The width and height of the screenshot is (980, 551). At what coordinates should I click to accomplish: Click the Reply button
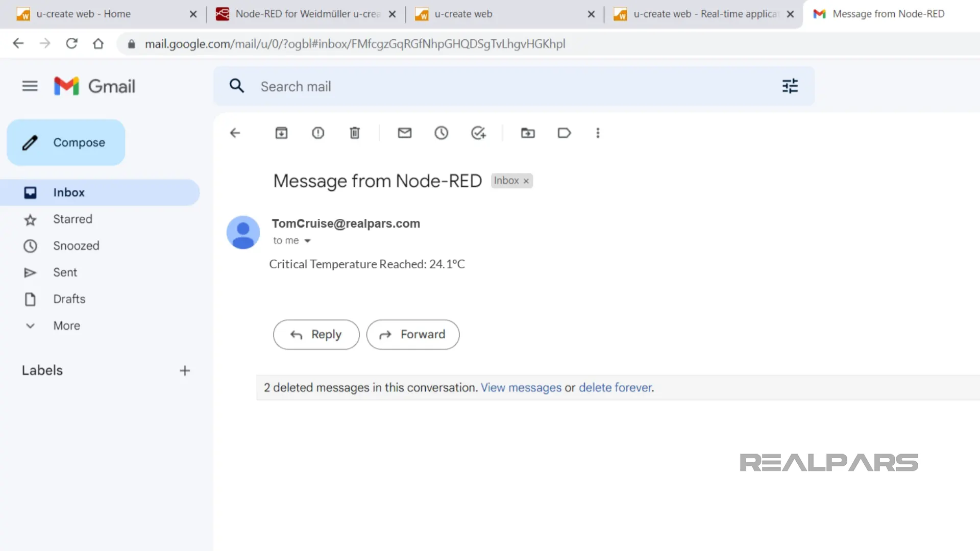[316, 335]
